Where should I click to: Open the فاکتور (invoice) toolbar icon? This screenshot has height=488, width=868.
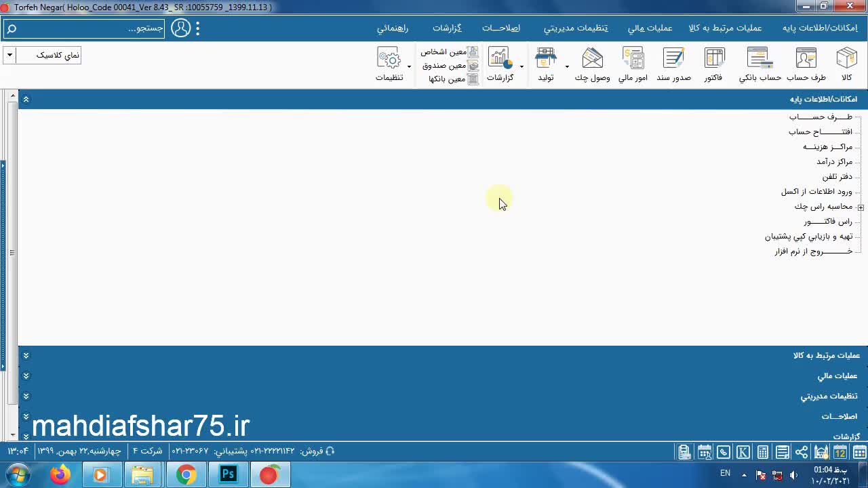[713, 64]
